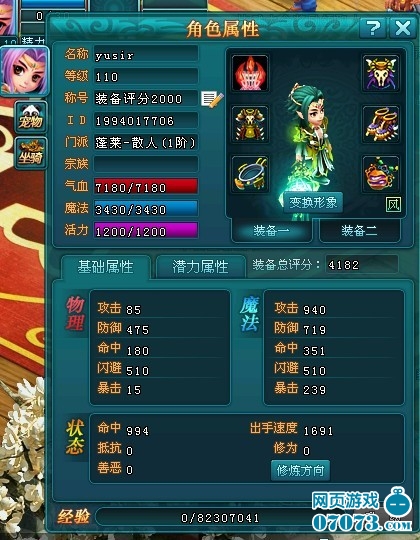
Task: Click the ring bracelet equipment slot
Action: pyautogui.click(x=250, y=174)
